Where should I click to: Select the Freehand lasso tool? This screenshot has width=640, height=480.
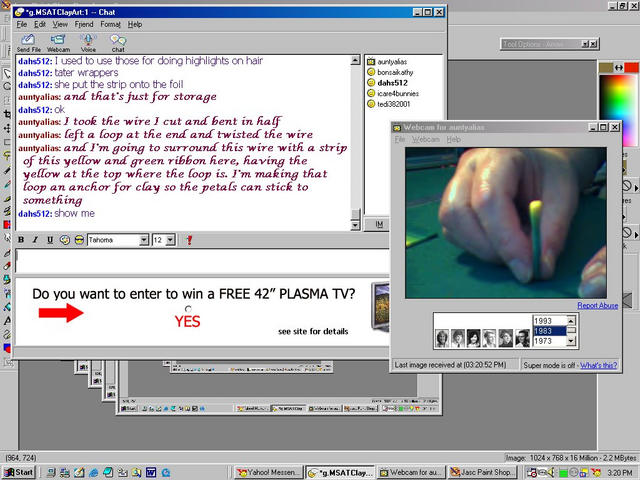[7, 155]
